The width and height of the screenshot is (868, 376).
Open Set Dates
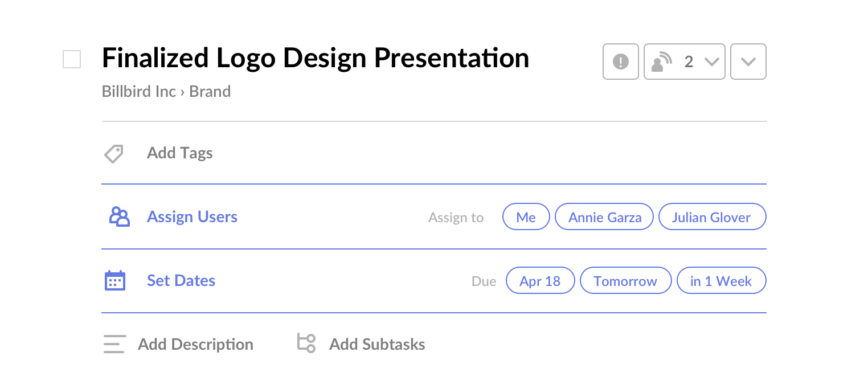(x=181, y=281)
